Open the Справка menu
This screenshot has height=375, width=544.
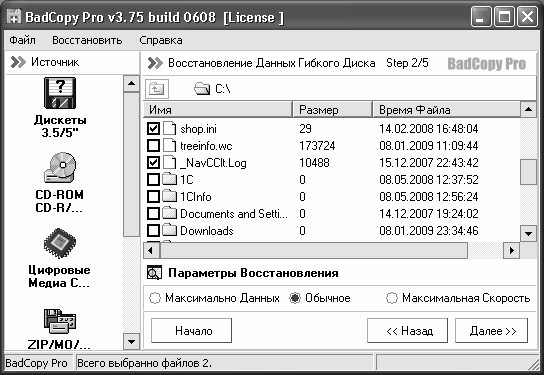click(161, 40)
